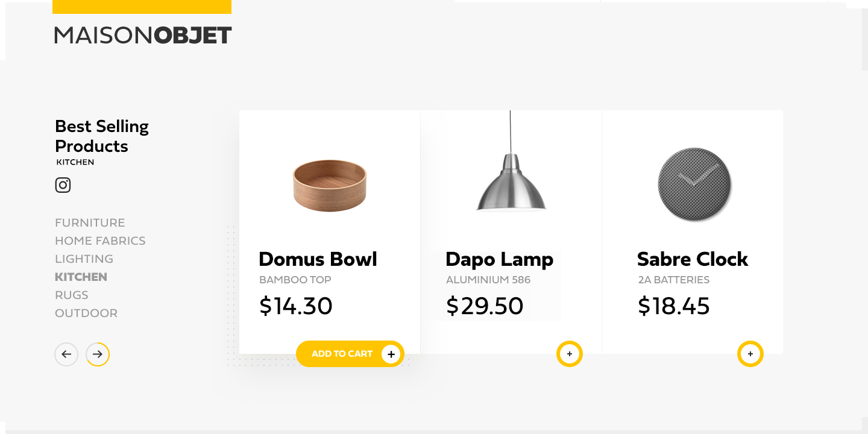Open the Dapo Lamp title link
Viewport: 868px width, 434px height.
(x=499, y=259)
